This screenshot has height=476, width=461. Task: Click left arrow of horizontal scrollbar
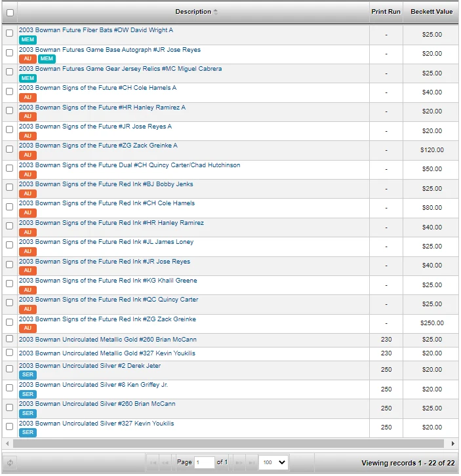click(x=7, y=443)
